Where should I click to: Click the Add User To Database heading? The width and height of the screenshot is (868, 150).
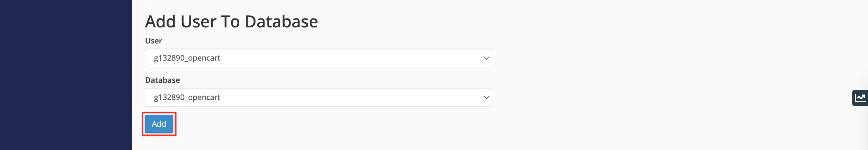coord(231,22)
